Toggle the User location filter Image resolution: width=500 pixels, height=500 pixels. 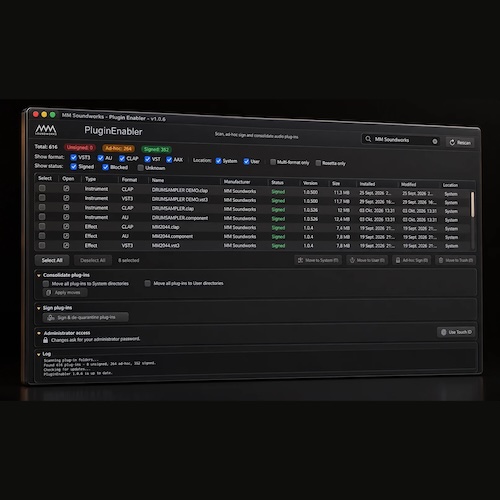(246, 161)
